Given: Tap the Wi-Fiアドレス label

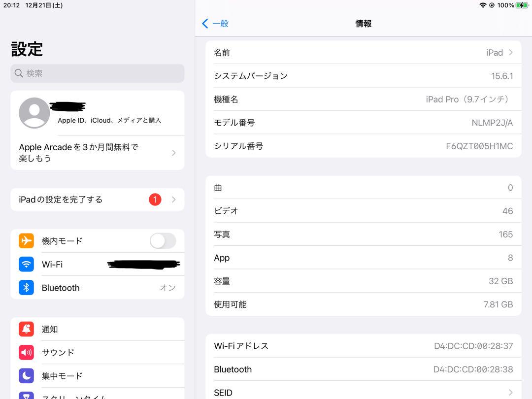Looking at the screenshot, I should pos(241,346).
